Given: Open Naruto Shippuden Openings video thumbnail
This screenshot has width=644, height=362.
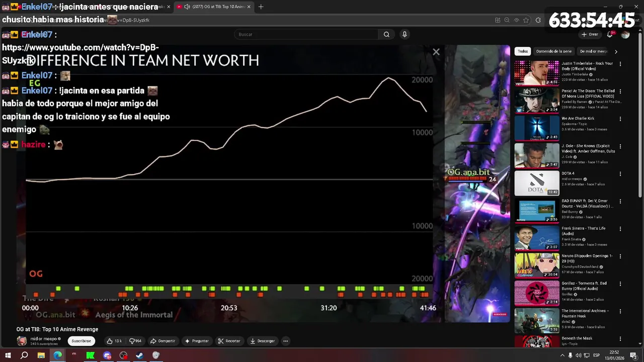Looking at the screenshot, I should [536, 265].
